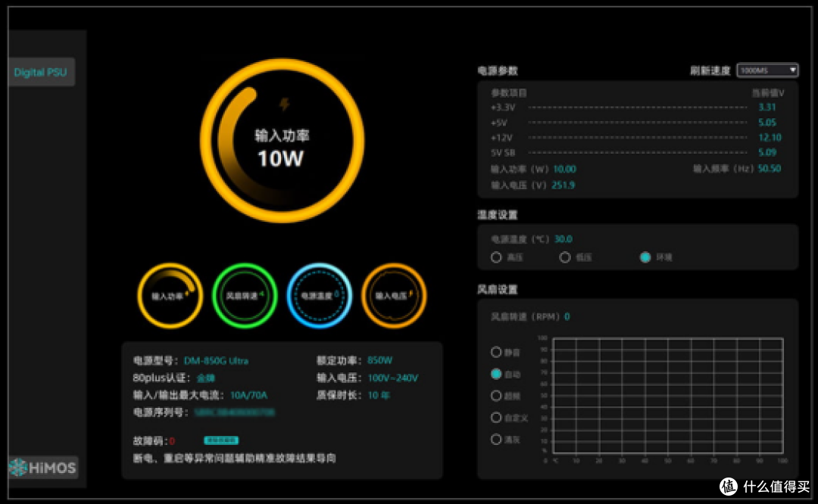Click the 80plus认证 value 金牌
This screenshot has height=504, width=818.
pyautogui.click(x=205, y=378)
